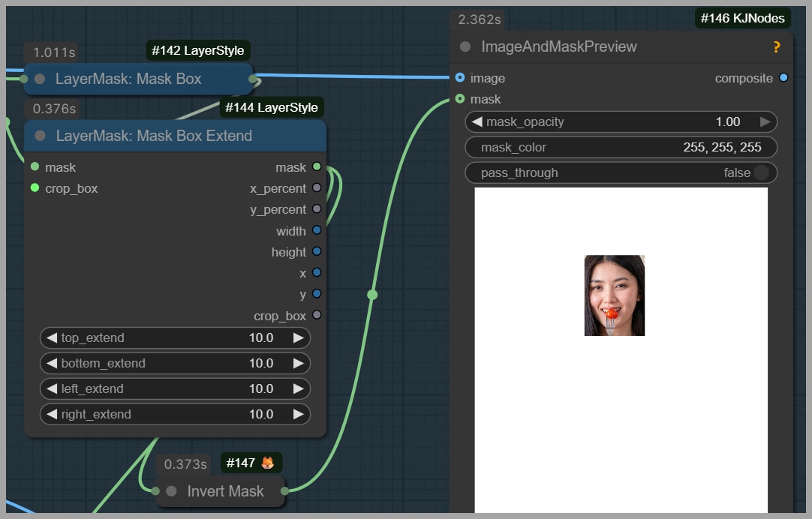Click the composite output port
The height and width of the screenshot is (519, 812).
click(783, 78)
